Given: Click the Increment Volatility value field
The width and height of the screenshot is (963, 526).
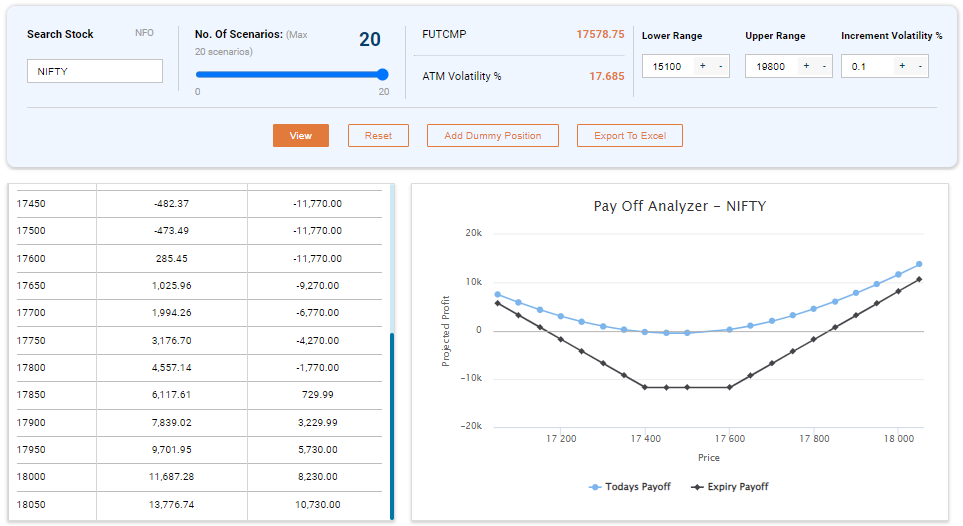Looking at the screenshot, I should (866, 66).
